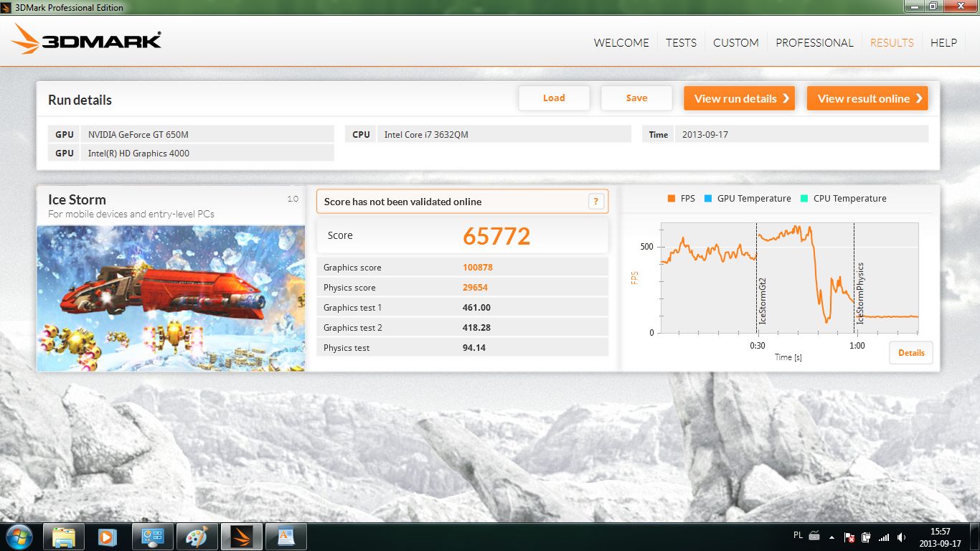Select the Intel(R) HD Graphics 4000 field
Screen dimensions: 980x551
click(207, 153)
